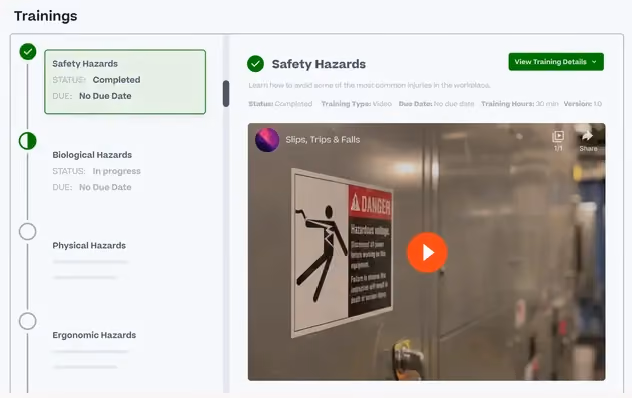632x398 pixels.
Task: Click the training list scrollbar thumb
Action: [x=226, y=94]
